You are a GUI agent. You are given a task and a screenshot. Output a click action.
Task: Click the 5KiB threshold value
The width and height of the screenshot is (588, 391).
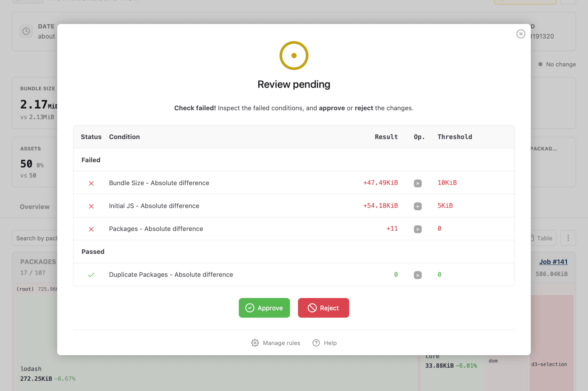(445, 206)
